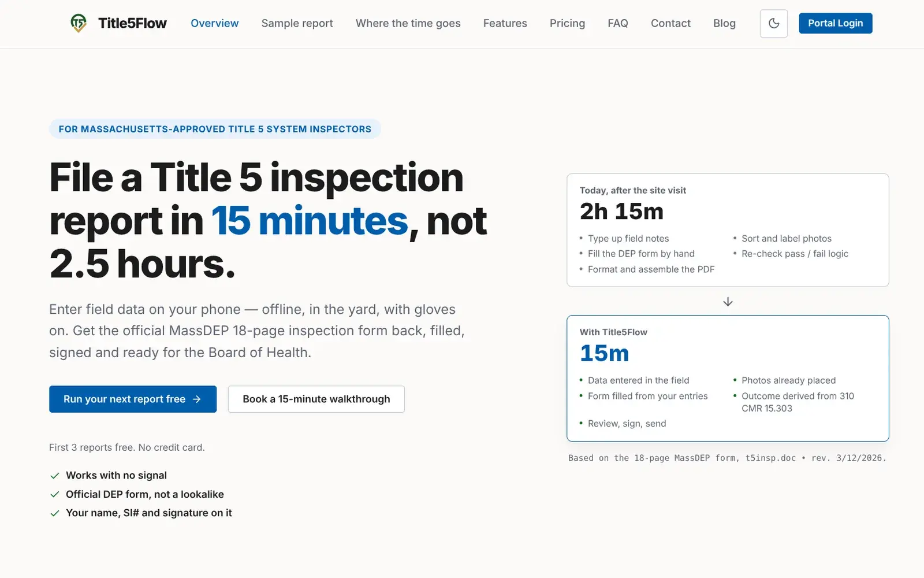This screenshot has height=578, width=924.
Task: Click 'Photos already placed' item
Action: (x=788, y=380)
